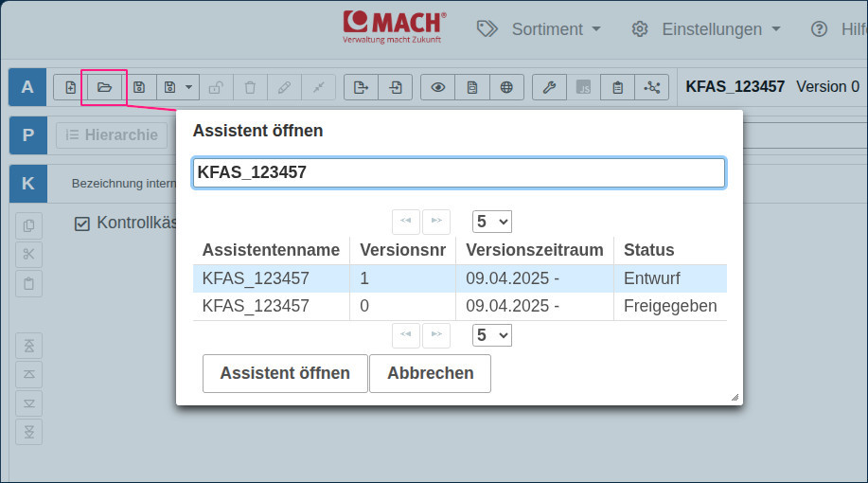Open an assistant with the folder icon
This screenshot has height=483, width=868.
[105, 87]
